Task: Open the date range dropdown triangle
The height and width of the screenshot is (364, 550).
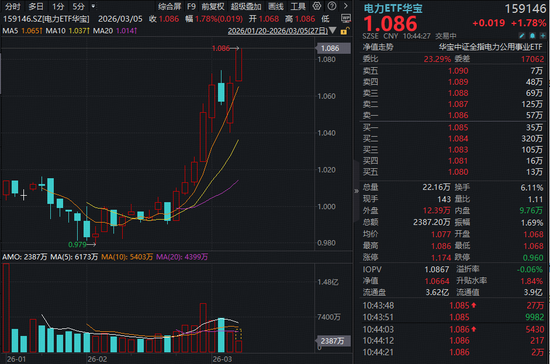Action: coord(333,31)
